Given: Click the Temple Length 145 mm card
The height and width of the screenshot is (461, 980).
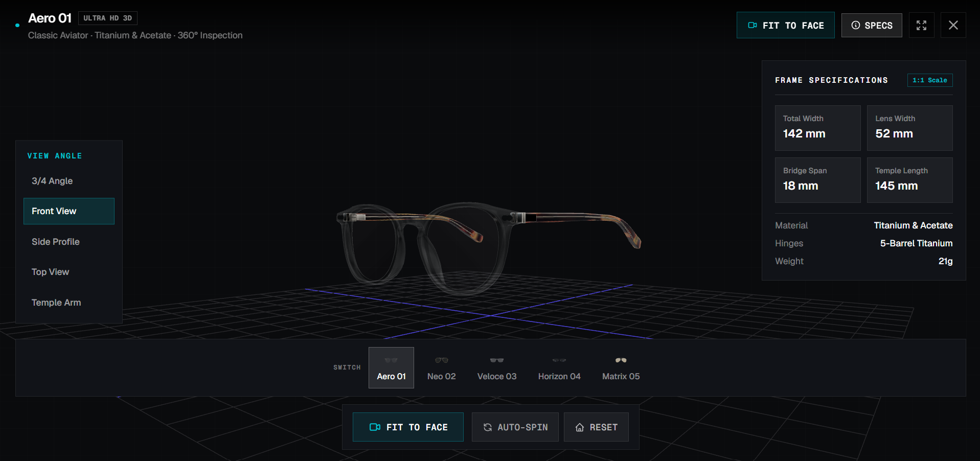Looking at the screenshot, I should click(910, 180).
